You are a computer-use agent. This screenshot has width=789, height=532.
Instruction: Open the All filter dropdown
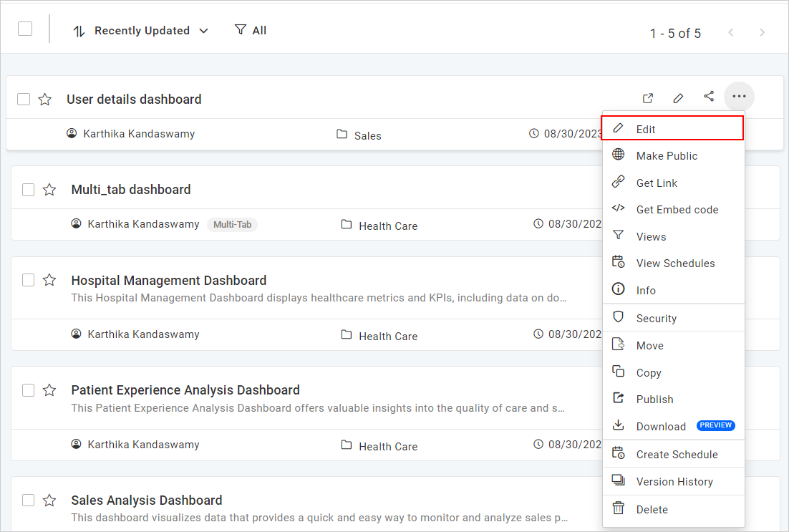(x=251, y=30)
